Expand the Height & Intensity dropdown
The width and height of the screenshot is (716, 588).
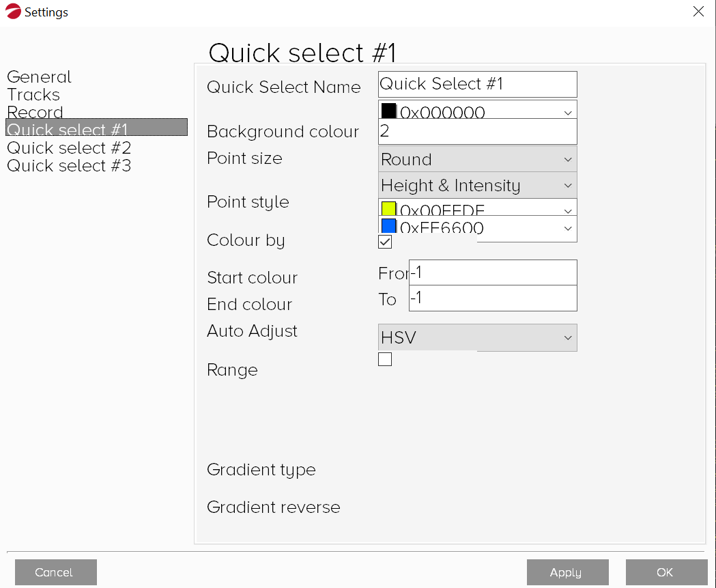477,186
